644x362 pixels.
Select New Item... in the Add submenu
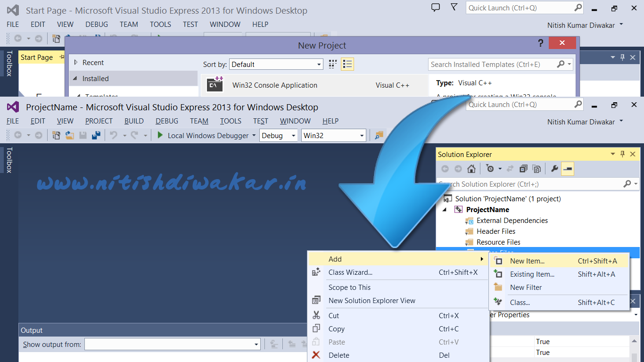click(560, 261)
